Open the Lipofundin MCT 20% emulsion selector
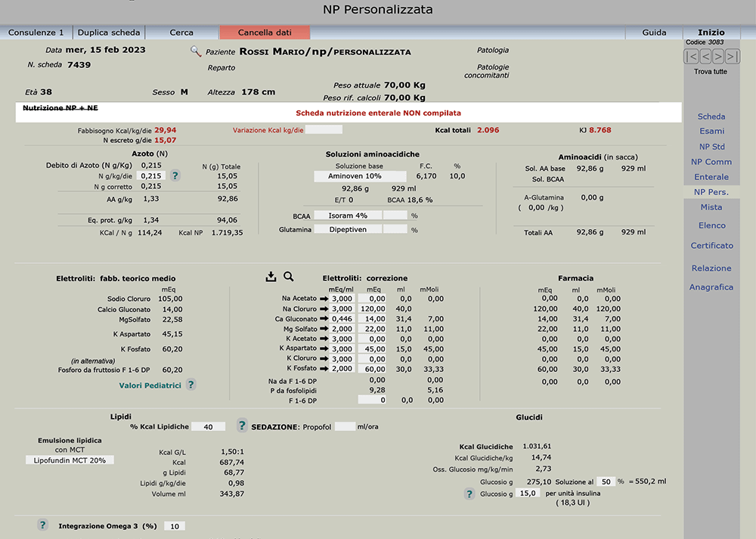Screen dimensions: 756x539 click(x=70, y=460)
